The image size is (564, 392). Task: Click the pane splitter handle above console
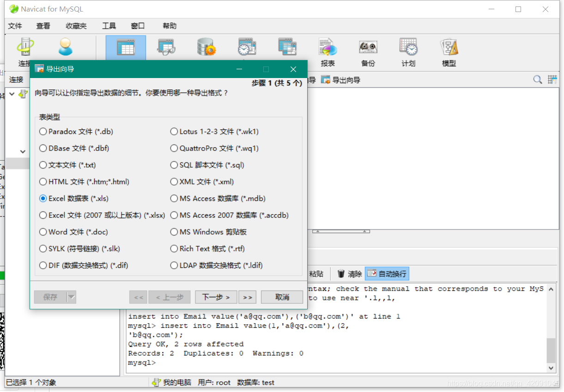[x=340, y=231]
